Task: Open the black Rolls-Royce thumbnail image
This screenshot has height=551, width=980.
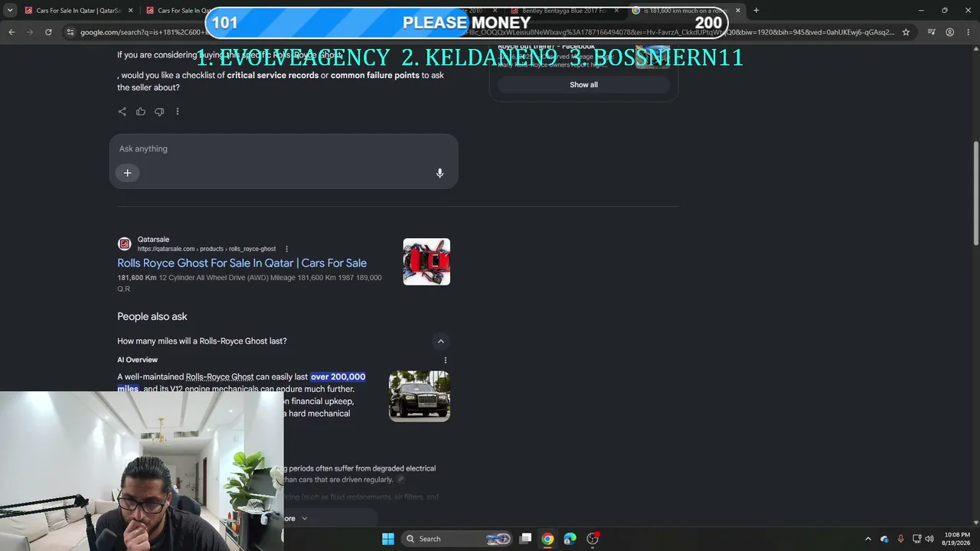Action: coord(420,396)
